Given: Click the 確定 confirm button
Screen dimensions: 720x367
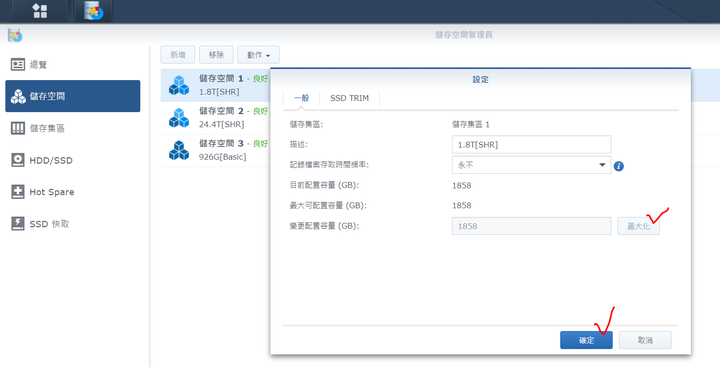Looking at the screenshot, I should (586, 340).
